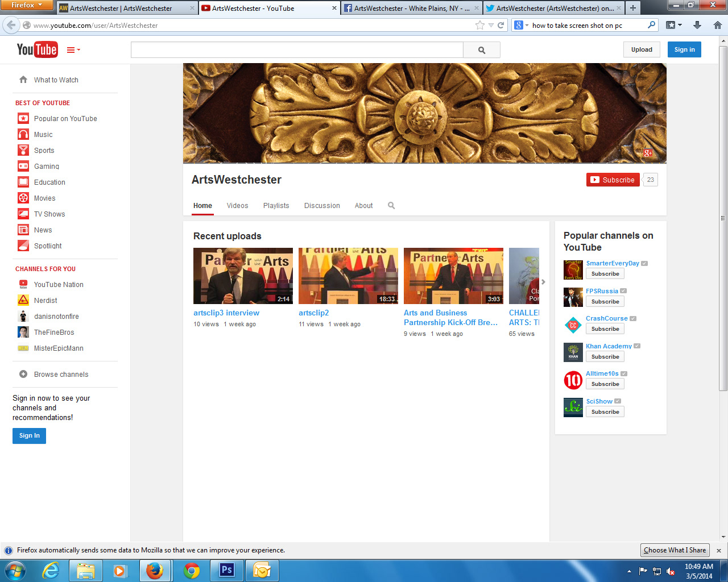Image resolution: width=728 pixels, height=582 pixels.
Task: Open Popular on YouTube channel icon
Action: [x=23, y=118]
